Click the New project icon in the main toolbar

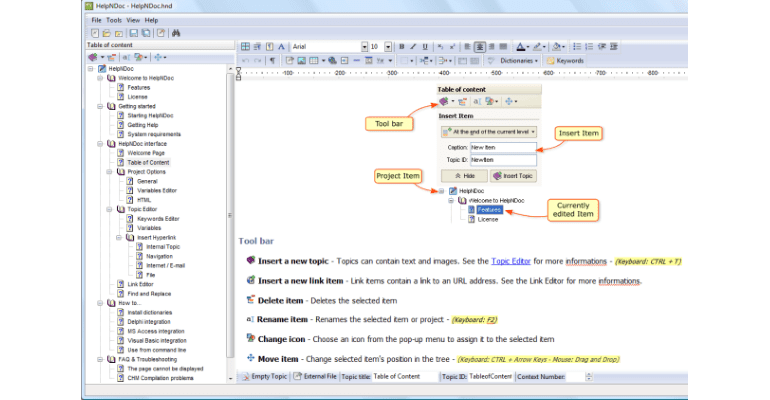(x=95, y=33)
